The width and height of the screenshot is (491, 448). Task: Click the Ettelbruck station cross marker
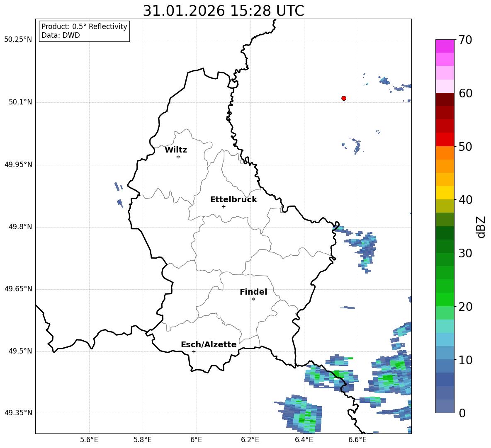pyautogui.click(x=224, y=206)
